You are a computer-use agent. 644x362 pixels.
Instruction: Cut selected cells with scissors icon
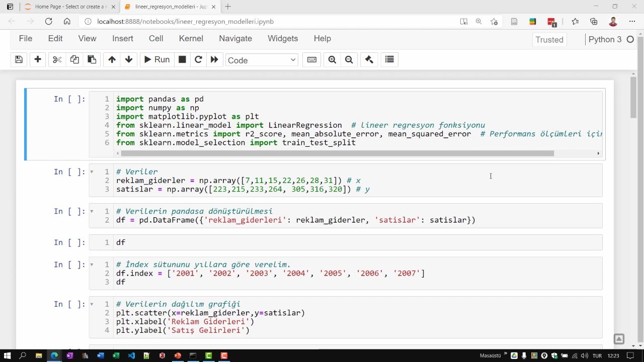57,59
